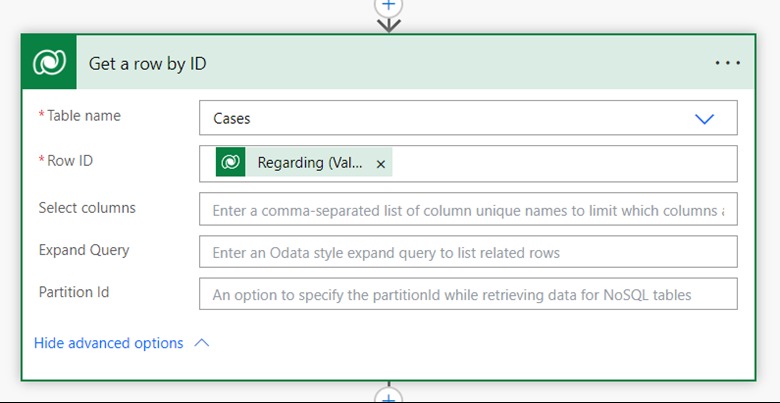The height and width of the screenshot is (403, 780).
Task: Click the Row ID label
Action: tap(70, 161)
